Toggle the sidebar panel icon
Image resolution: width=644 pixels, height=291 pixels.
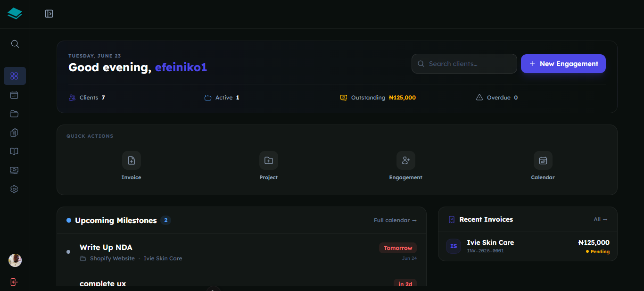[x=49, y=14]
